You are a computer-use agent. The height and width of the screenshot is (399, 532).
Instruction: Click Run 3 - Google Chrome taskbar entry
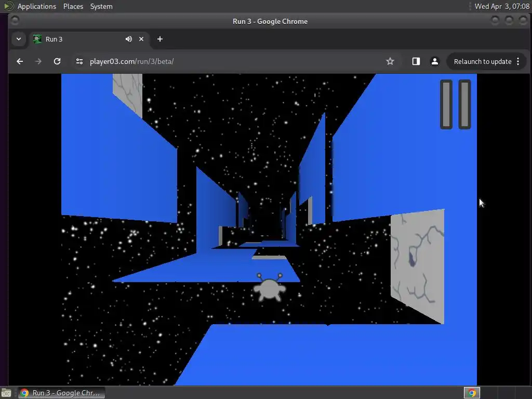coord(61,393)
